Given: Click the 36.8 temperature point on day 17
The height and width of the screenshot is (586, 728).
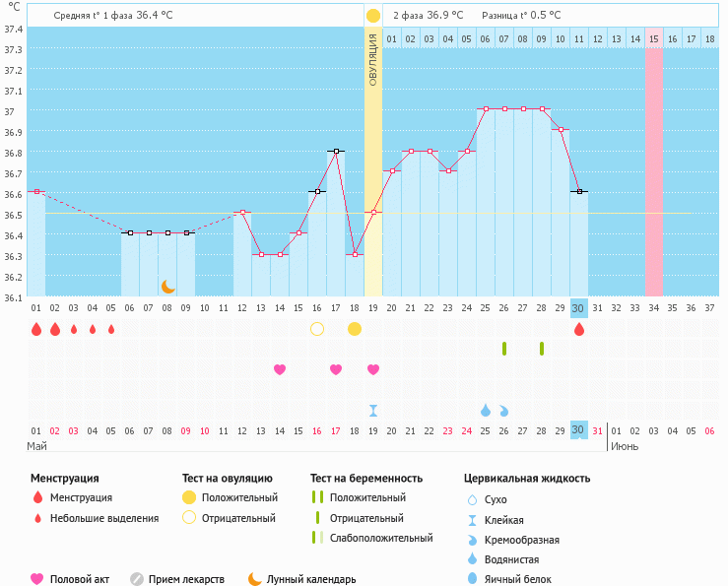Looking at the screenshot, I should (336, 152).
